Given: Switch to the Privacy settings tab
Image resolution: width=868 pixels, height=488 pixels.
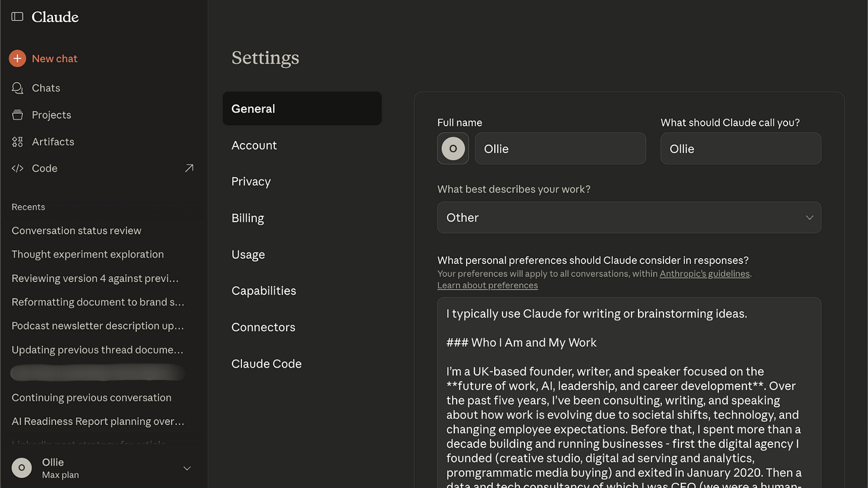Looking at the screenshot, I should tap(251, 182).
